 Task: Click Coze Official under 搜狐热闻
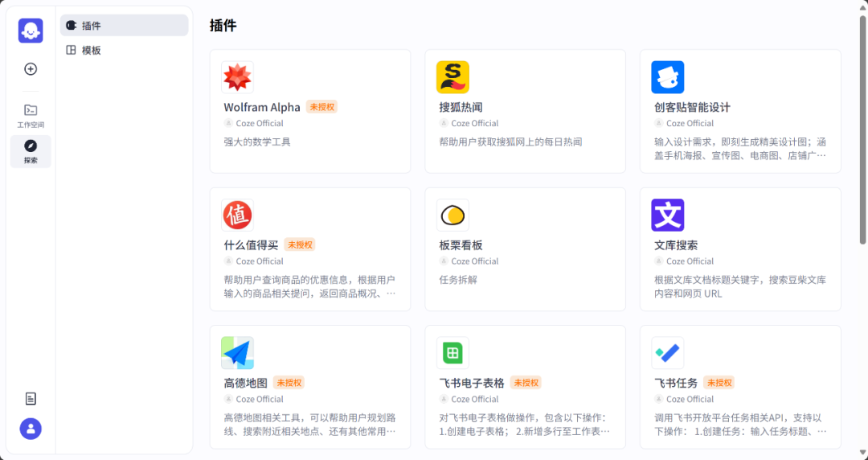point(475,123)
